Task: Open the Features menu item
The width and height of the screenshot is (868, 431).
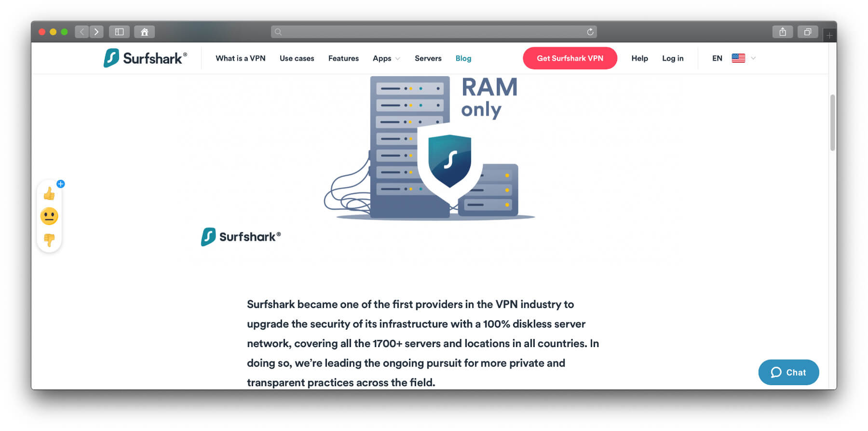Action: pos(343,58)
